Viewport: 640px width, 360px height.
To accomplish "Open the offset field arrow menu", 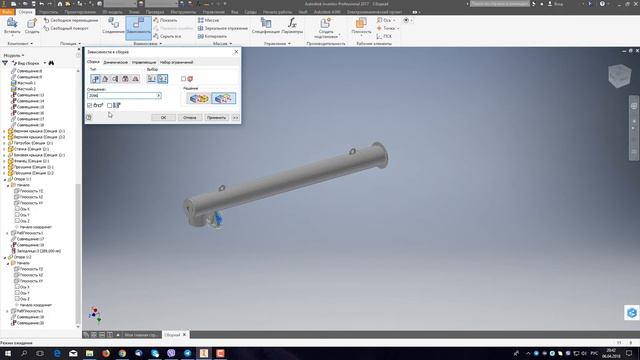I will (159, 96).
